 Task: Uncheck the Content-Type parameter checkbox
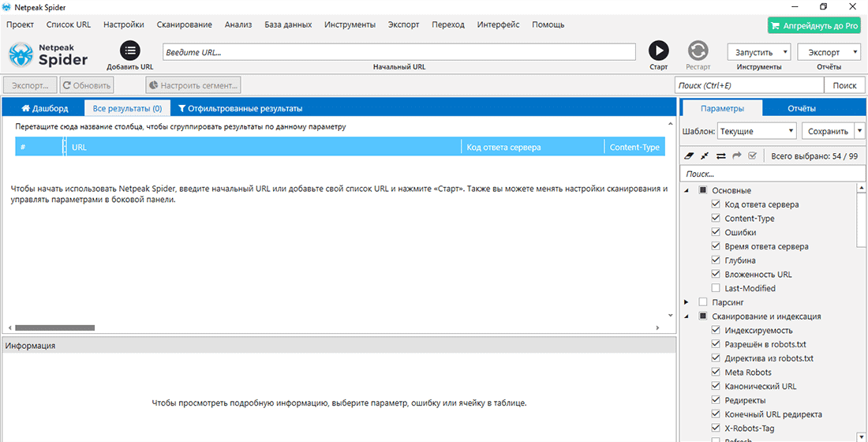[716, 218]
